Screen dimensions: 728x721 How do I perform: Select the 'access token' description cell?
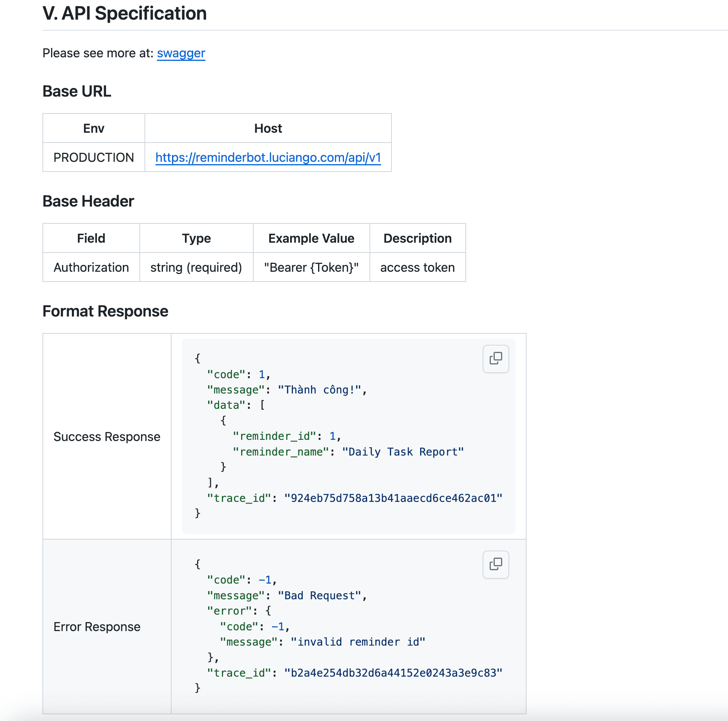pyautogui.click(x=418, y=267)
